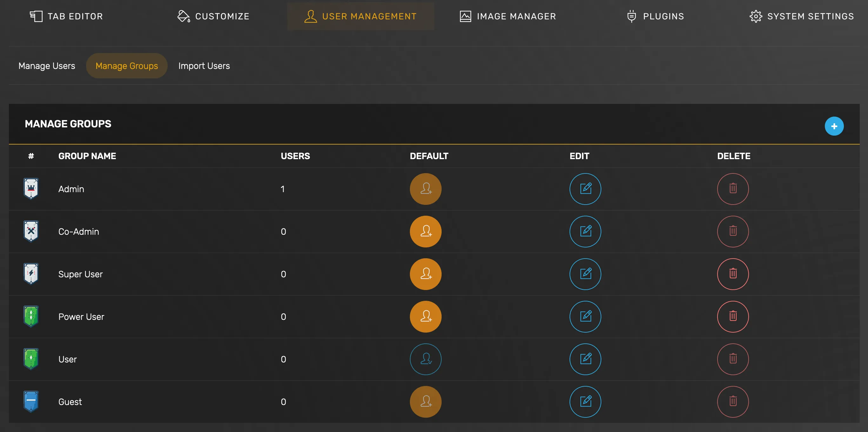Viewport: 868px width, 432px height.
Task: Open the Admin group edit icon
Action: point(585,189)
